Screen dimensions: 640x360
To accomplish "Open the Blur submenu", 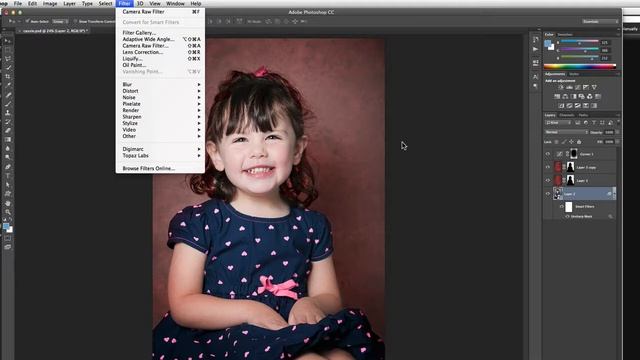I will [160, 84].
